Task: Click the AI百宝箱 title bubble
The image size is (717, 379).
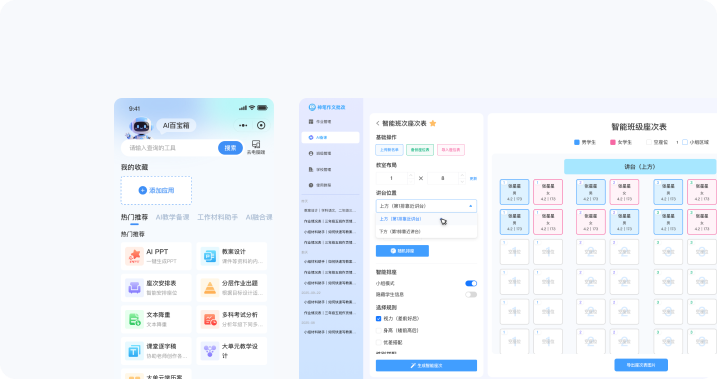Action: click(x=176, y=125)
